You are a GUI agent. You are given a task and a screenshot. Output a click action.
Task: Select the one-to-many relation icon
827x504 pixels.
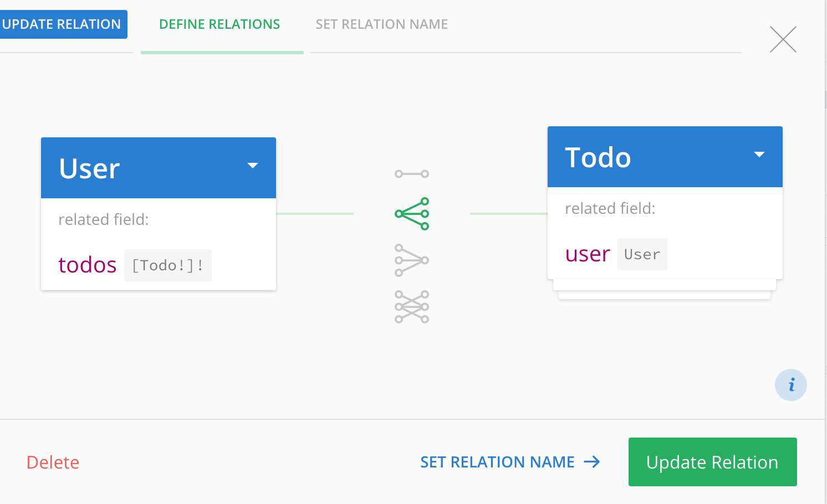pyautogui.click(x=411, y=213)
